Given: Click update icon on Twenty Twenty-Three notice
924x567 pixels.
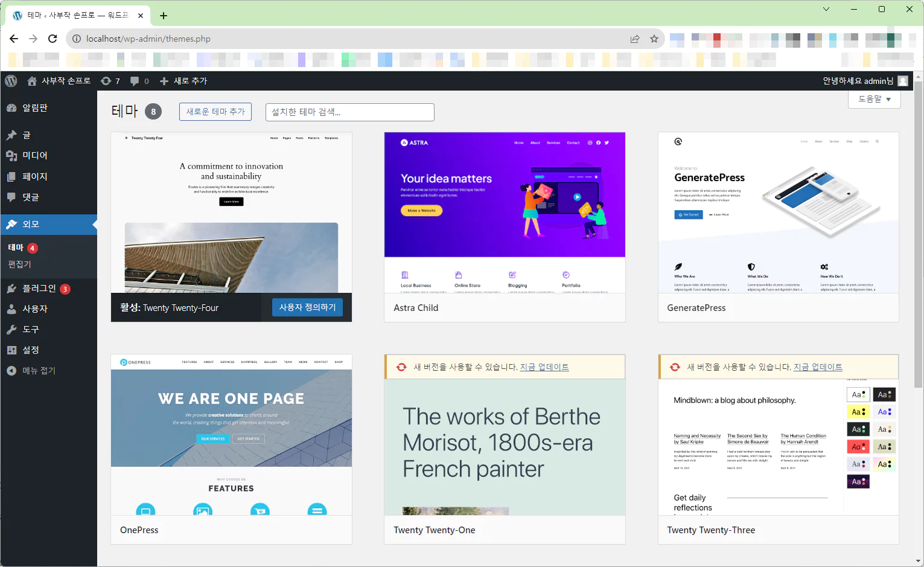Looking at the screenshot, I should (x=675, y=367).
